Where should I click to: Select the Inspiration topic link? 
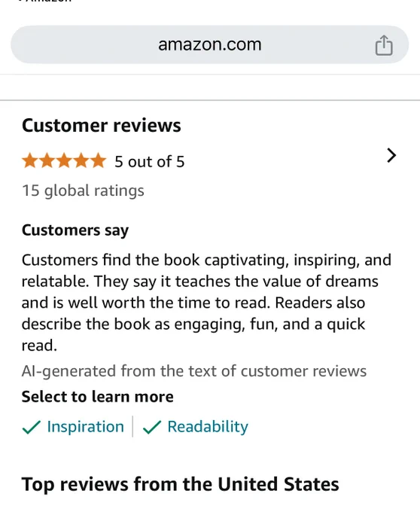(x=86, y=426)
